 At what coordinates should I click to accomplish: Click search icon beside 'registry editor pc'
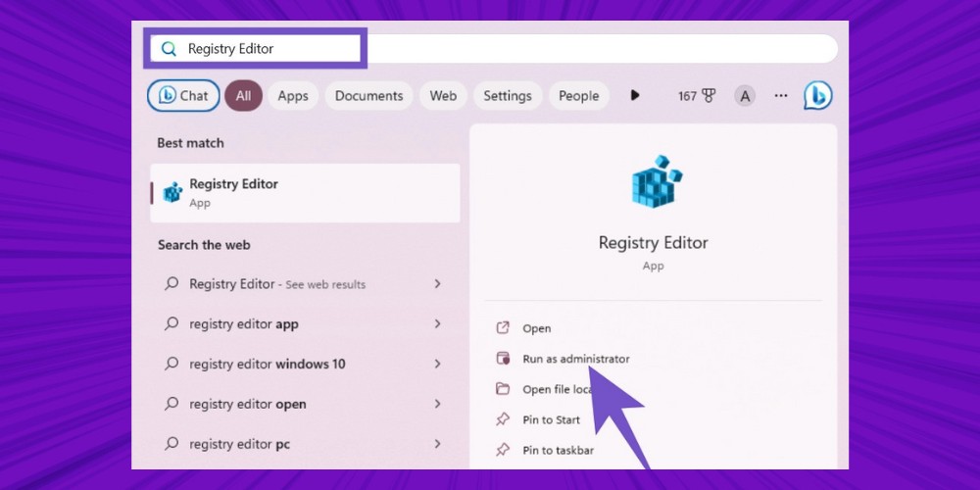click(171, 444)
